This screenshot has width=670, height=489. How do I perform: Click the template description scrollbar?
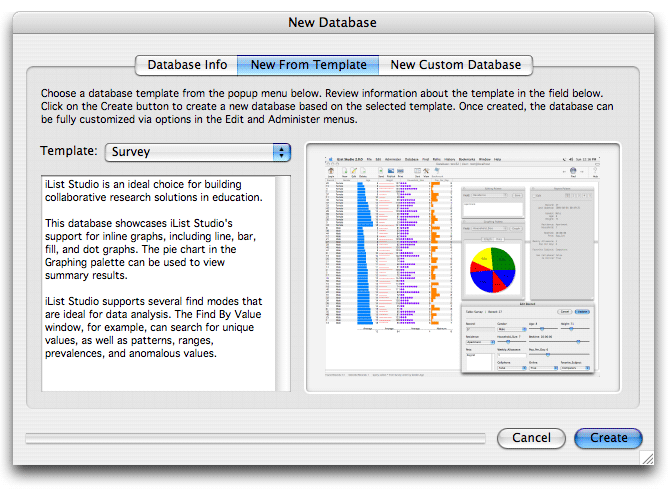pyautogui.click(x=283, y=283)
